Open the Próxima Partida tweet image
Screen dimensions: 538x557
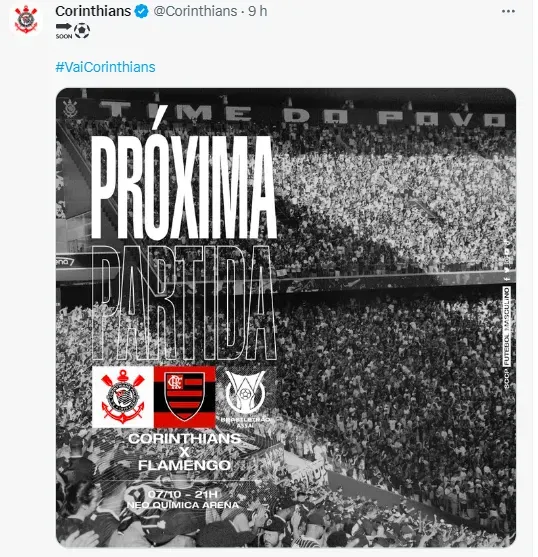(286, 317)
